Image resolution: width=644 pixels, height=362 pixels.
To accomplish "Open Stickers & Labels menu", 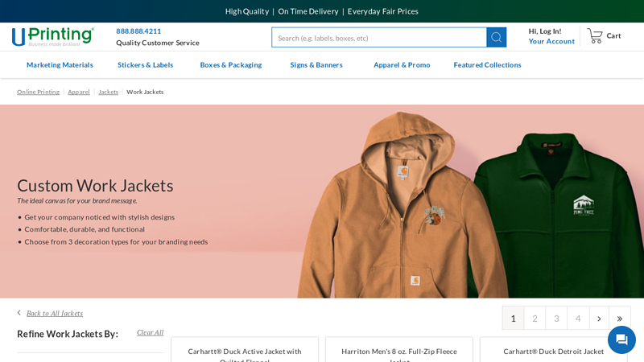I will [x=146, y=65].
